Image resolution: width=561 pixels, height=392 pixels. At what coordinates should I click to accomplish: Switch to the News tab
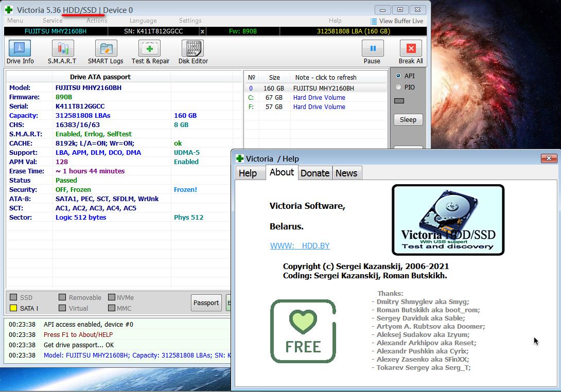click(x=346, y=173)
